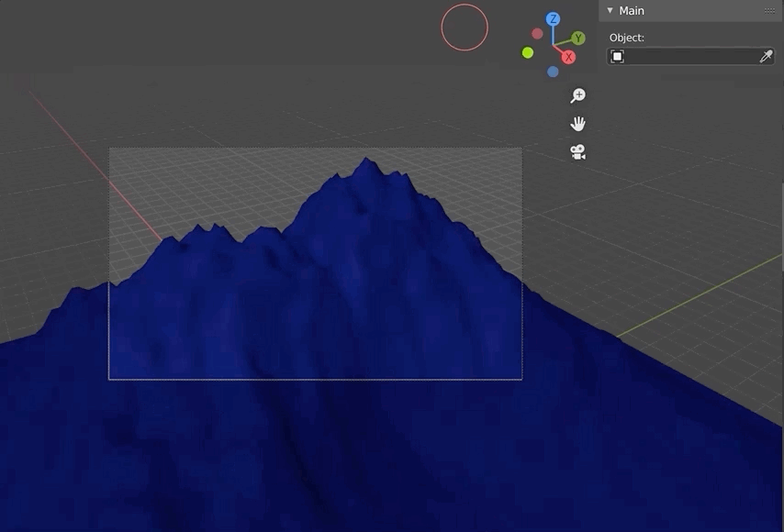Click the blue Z axis on the navigation gizmo
Image resolution: width=784 pixels, height=532 pixels.
[x=552, y=18]
